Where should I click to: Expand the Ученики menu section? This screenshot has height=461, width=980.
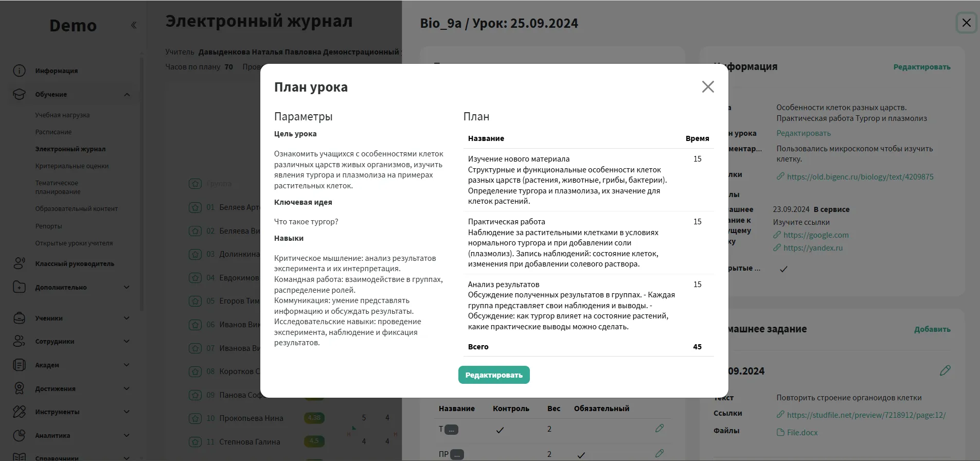pyautogui.click(x=127, y=318)
